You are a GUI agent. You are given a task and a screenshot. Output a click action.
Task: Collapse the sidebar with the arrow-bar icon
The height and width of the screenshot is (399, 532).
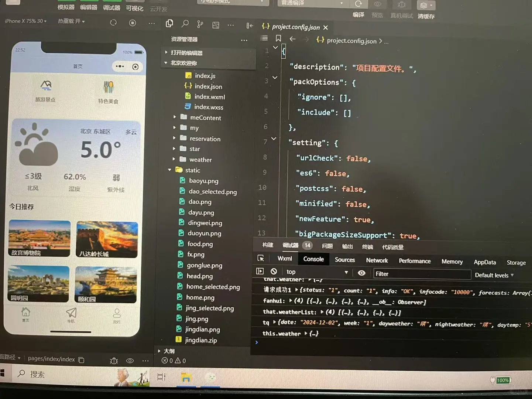[250, 25]
